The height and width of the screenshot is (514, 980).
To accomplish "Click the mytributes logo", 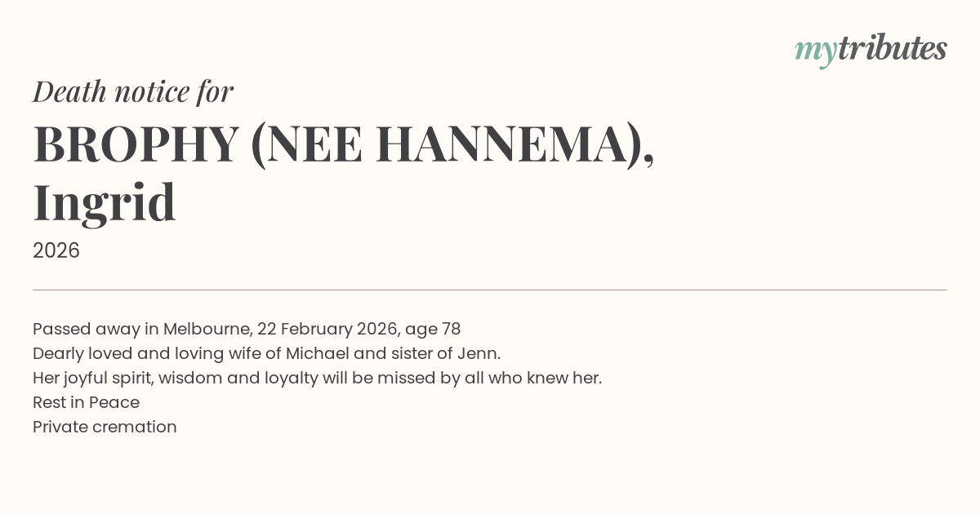I will [871, 50].
